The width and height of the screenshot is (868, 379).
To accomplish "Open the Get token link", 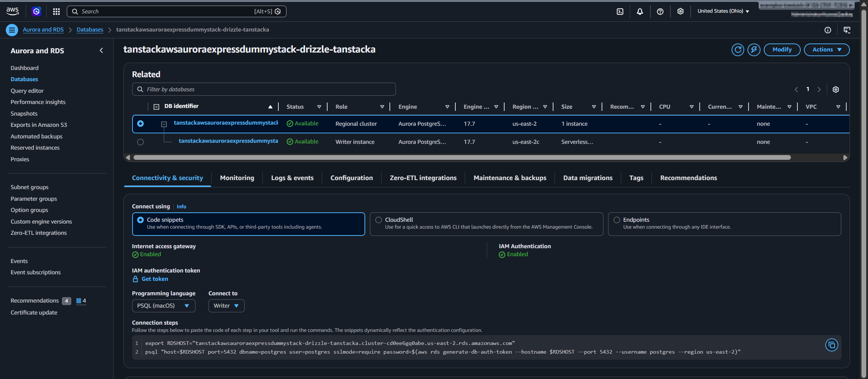I will pos(155,279).
